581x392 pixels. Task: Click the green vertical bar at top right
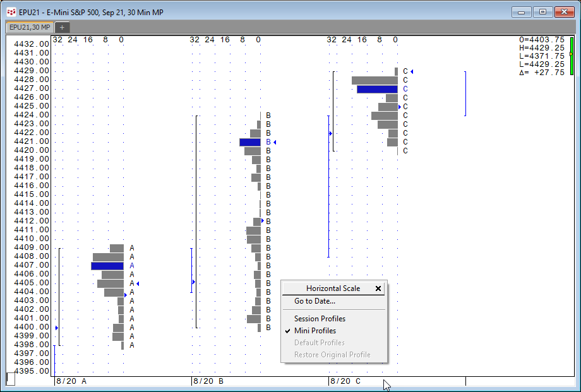[572, 56]
